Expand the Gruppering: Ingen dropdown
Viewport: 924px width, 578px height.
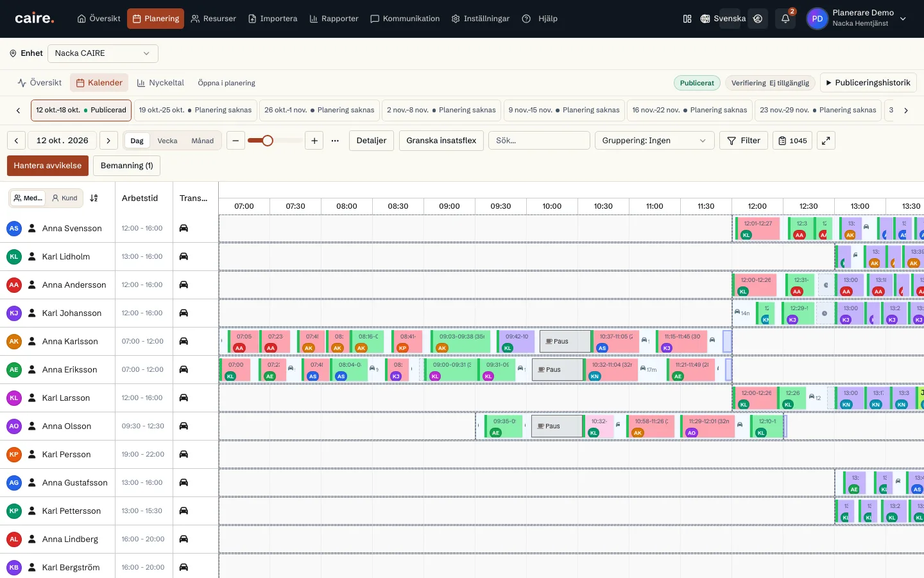click(x=654, y=141)
